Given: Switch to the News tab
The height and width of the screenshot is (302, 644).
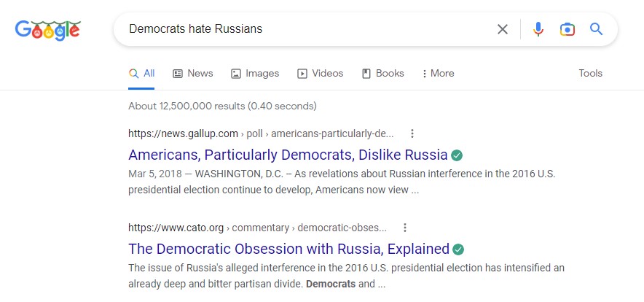Looking at the screenshot, I should click(x=192, y=74).
